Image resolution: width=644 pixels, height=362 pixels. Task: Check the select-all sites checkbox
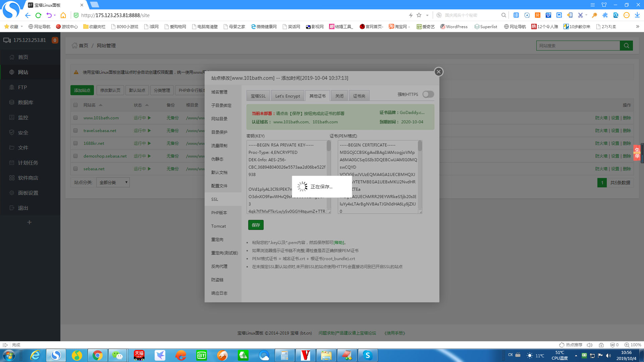pos(75,105)
